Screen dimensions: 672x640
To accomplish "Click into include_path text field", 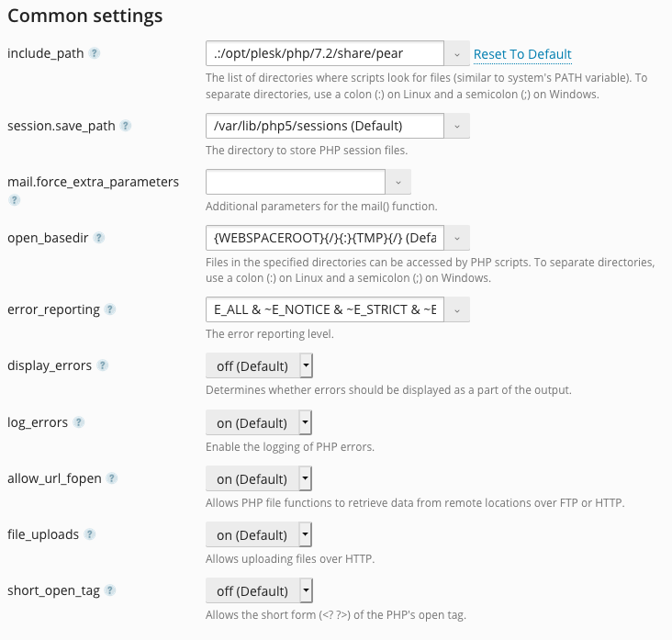I will (x=325, y=53).
